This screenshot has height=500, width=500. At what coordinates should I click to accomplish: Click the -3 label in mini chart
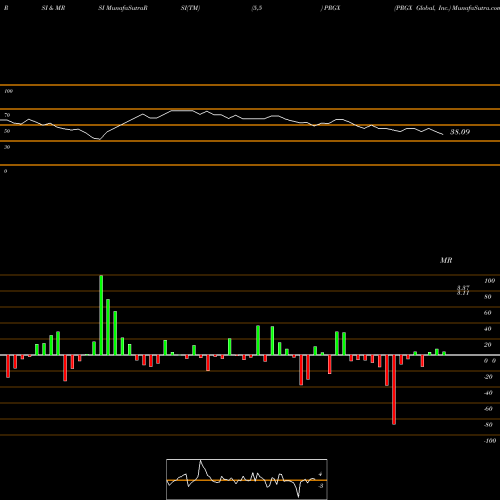[x=320, y=486]
